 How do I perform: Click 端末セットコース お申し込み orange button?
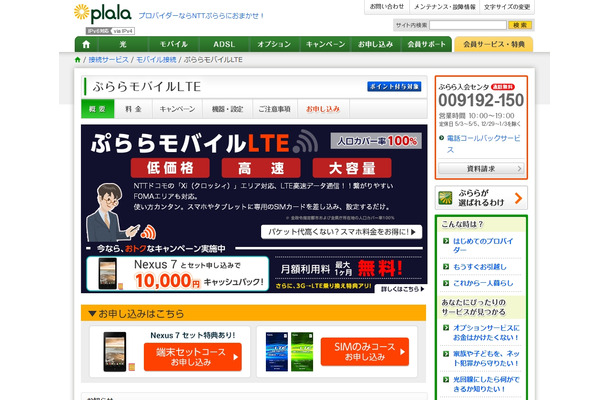tap(193, 357)
